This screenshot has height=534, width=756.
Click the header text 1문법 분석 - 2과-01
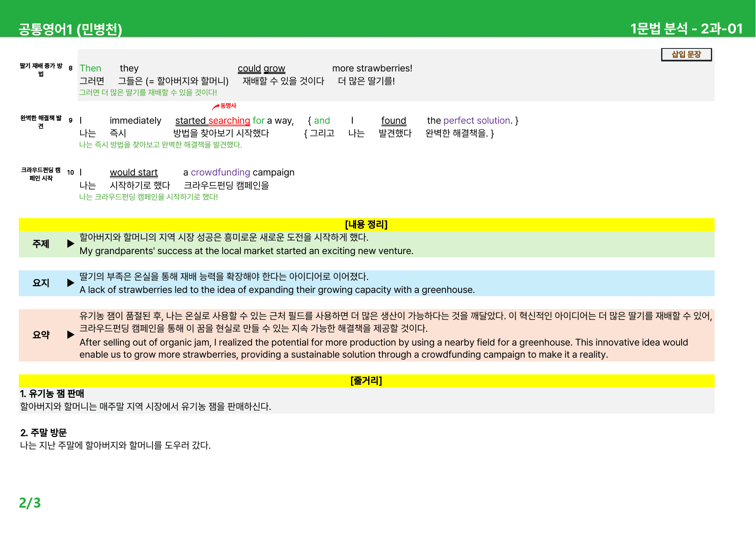(x=686, y=29)
